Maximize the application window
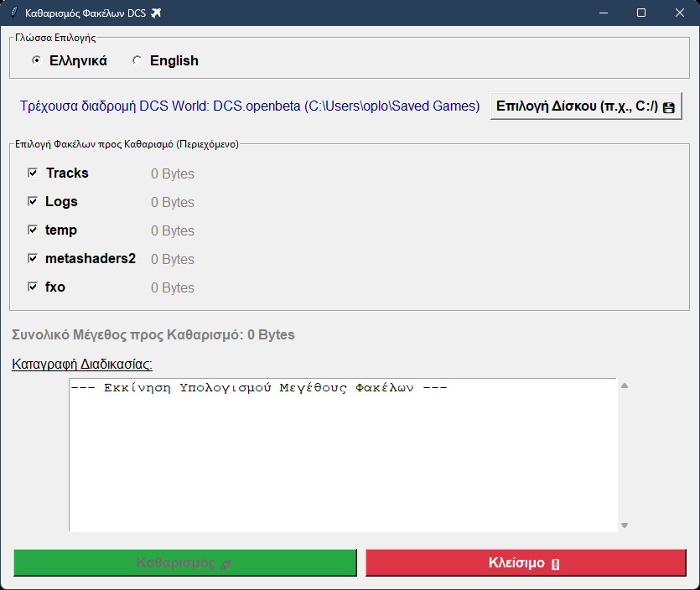Image resolution: width=700 pixels, height=590 pixels. pos(641,13)
